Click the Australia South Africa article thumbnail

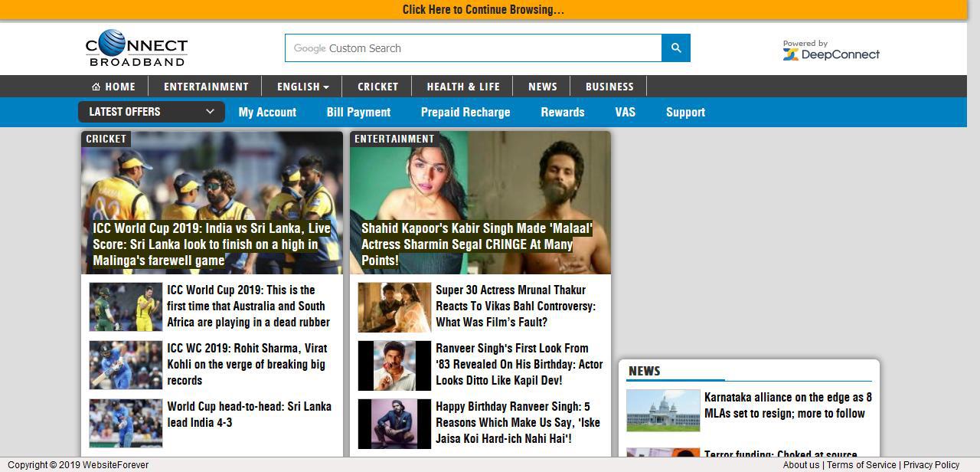(126, 307)
